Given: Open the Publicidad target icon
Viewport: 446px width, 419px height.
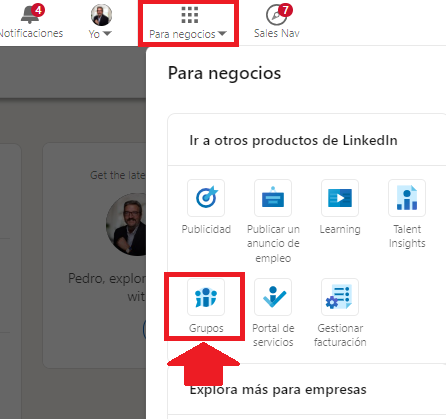Looking at the screenshot, I should point(206,198).
